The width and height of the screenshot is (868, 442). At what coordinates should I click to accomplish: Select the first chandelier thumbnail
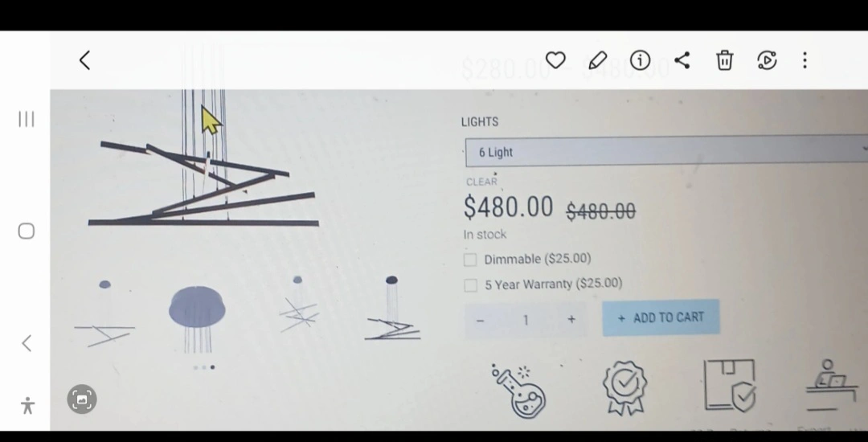pyautogui.click(x=104, y=313)
